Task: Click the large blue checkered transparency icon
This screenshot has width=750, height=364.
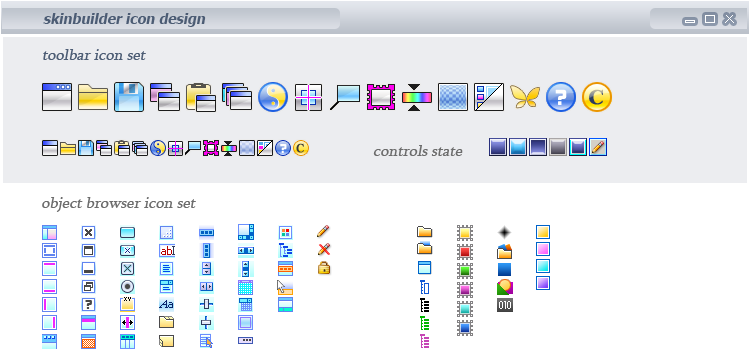Action: tap(452, 97)
